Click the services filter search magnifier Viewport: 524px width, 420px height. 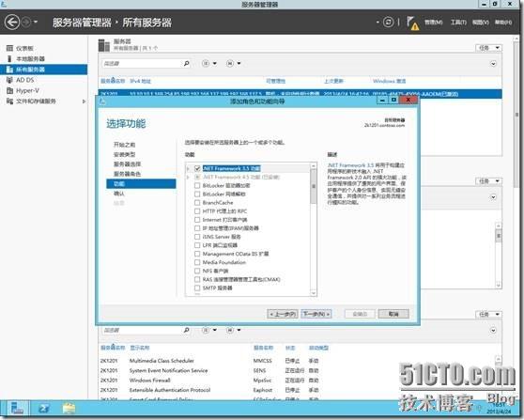(x=187, y=330)
